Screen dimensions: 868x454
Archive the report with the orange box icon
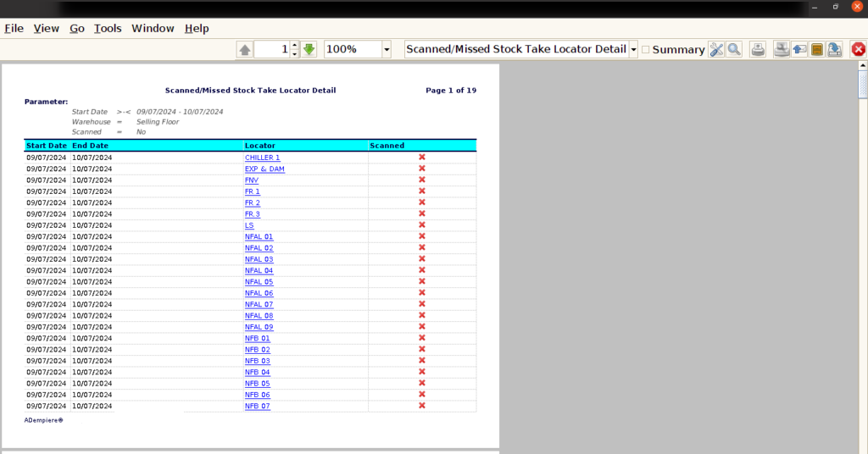pyautogui.click(x=817, y=49)
